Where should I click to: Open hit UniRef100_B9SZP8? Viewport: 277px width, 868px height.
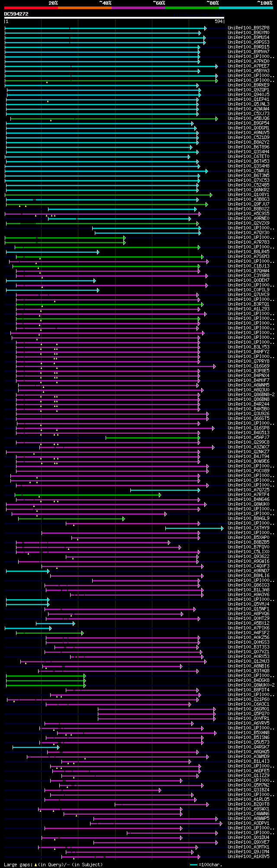coord(248,28)
